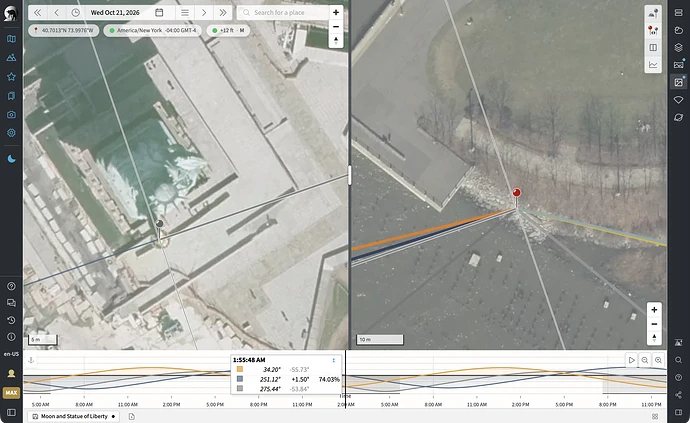This screenshot has height=423, width=690.
Task: Open the events list menu
Action: tap(185, 13)
